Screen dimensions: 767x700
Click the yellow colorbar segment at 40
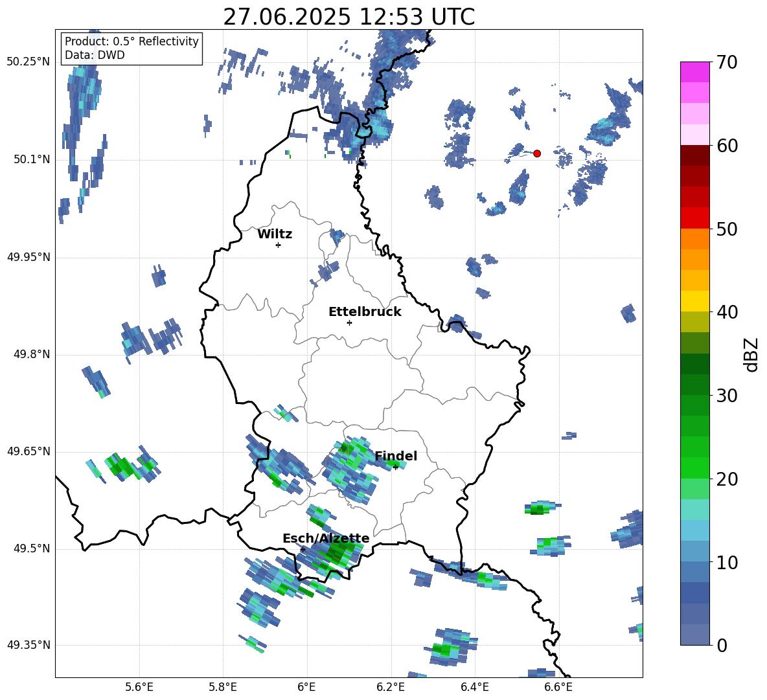point(694,301)
